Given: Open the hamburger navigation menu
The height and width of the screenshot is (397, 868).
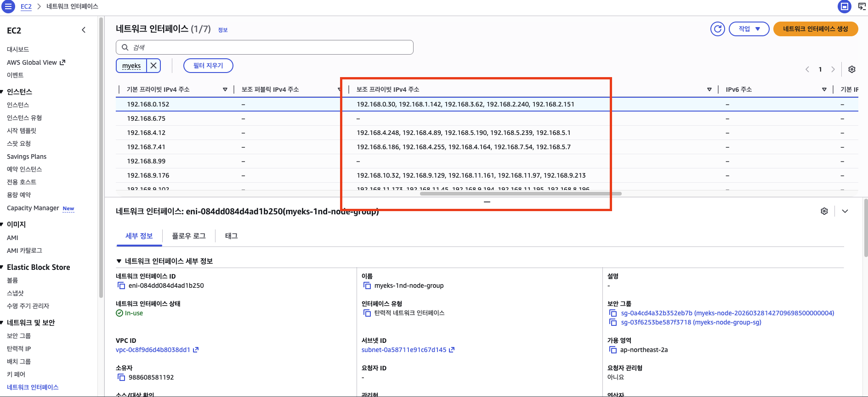Looking at the screenshot, I should tap(8, 6).
